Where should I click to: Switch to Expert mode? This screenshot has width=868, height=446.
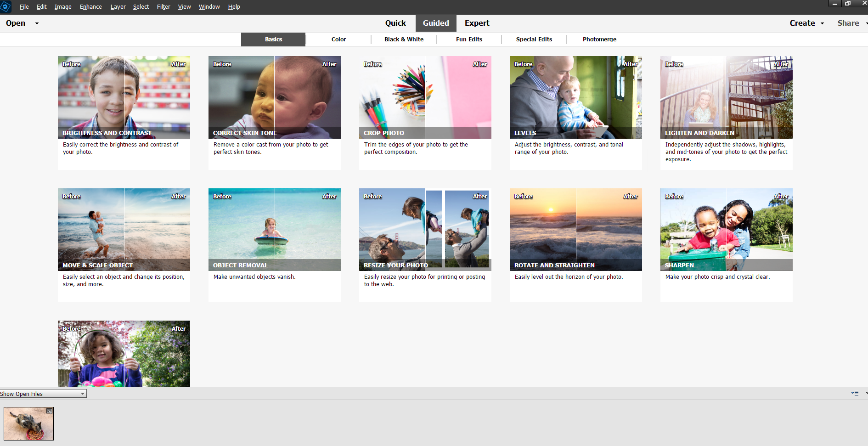[x=477, y=23]
